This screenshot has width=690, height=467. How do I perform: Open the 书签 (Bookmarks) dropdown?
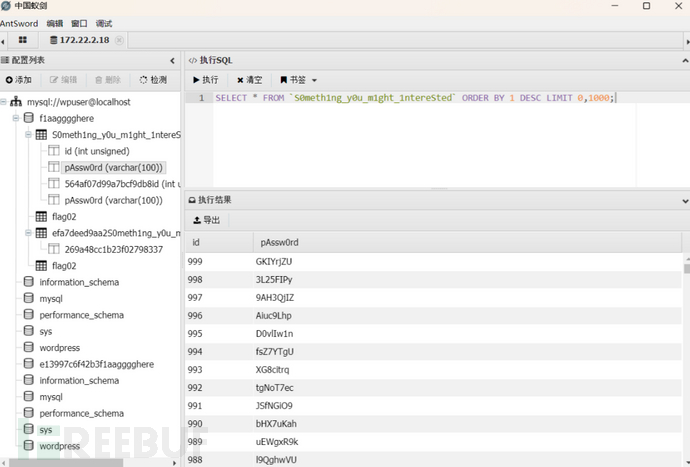298,80
